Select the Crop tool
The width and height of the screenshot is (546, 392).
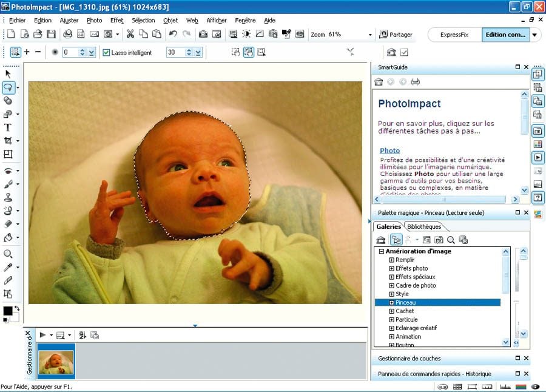[x=8, y=141]
